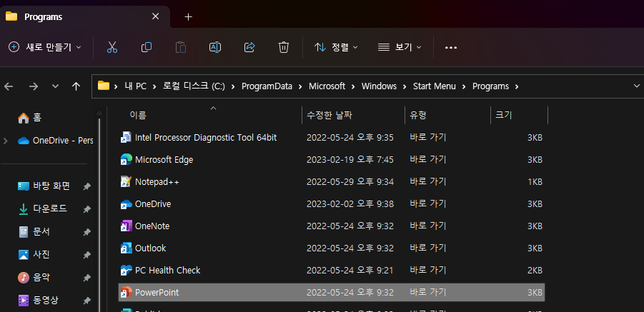Click pin icon next to 바탕 화면
The height and width of the screenshot is (312, 644).
point(86,186)
